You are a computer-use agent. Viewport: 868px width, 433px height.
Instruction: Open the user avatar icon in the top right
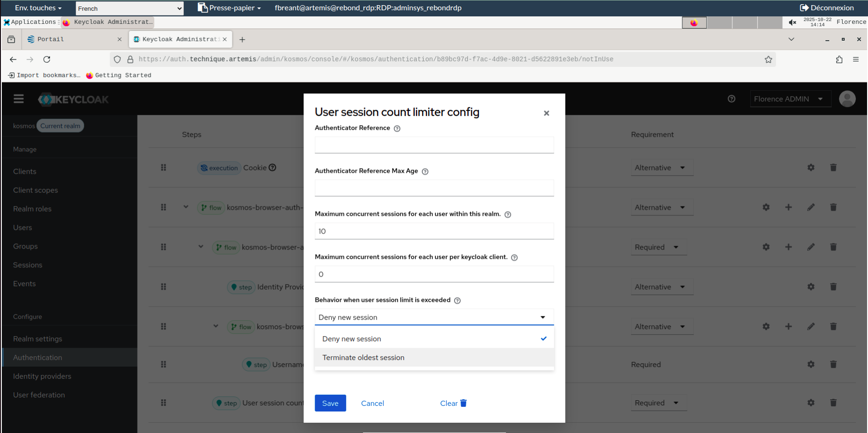click(847, 99)
